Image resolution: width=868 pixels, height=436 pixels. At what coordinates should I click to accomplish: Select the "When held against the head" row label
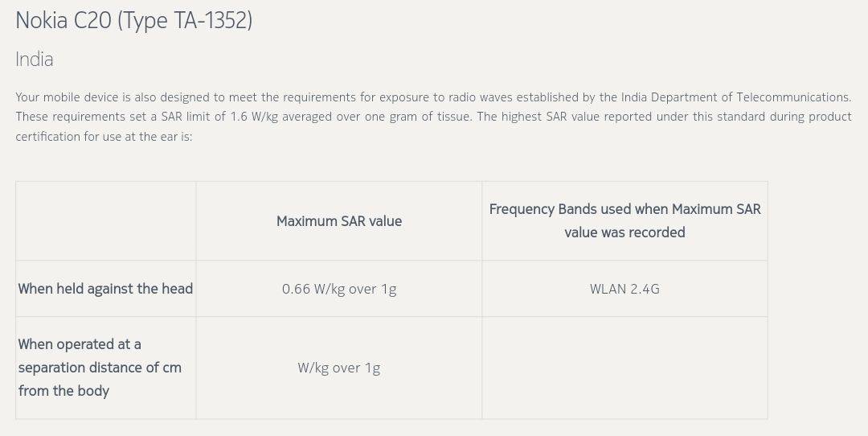coord(105,289)
